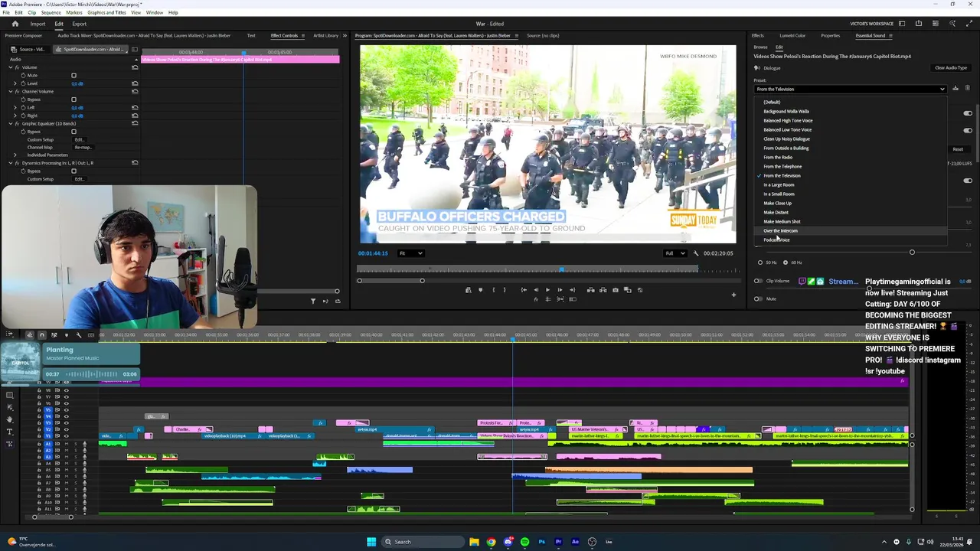
Task: Select the Rectangle tool in tools panel
Action: pos(9,396)
